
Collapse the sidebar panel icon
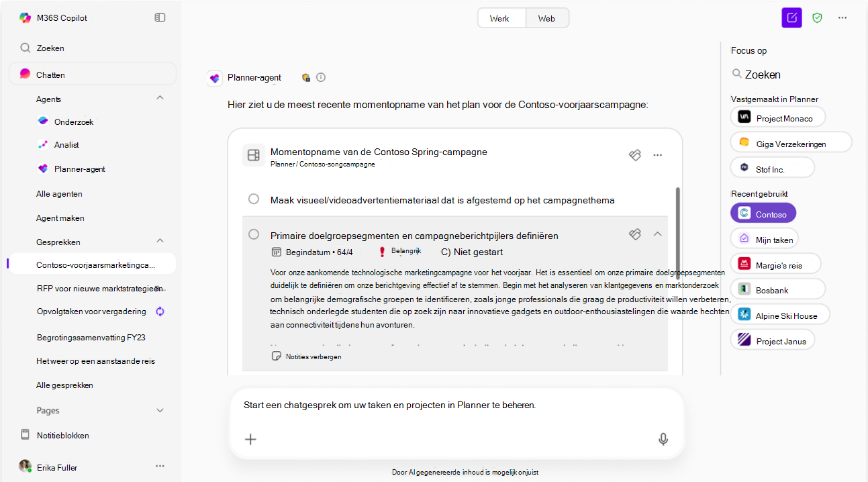pyautogui.click(x=160, y=17)
